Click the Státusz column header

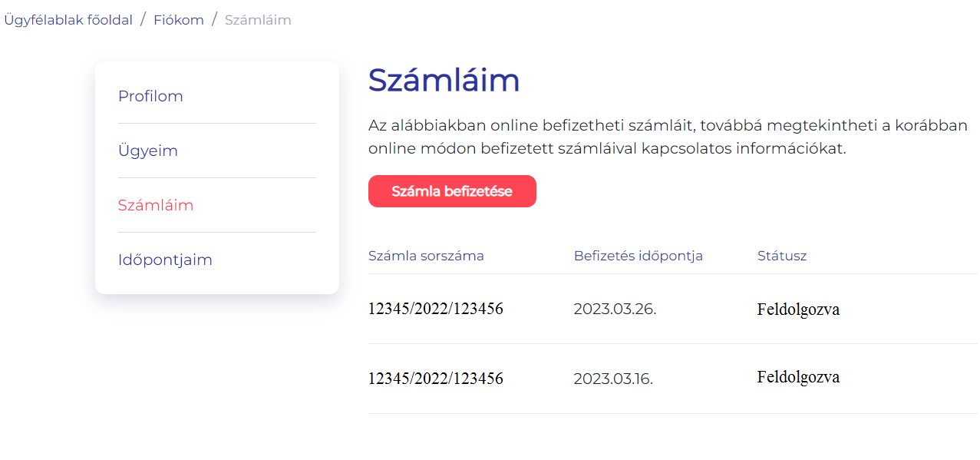781,256
